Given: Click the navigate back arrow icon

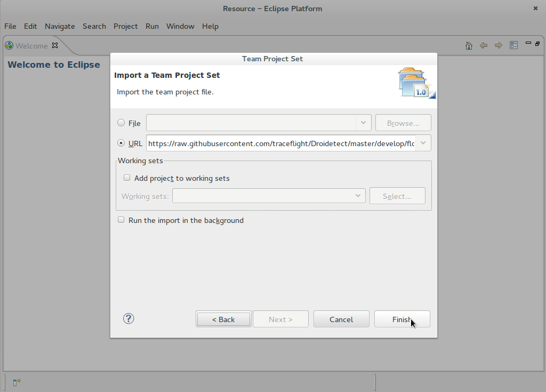Looking at the screenshot, I should pos(484,45).
